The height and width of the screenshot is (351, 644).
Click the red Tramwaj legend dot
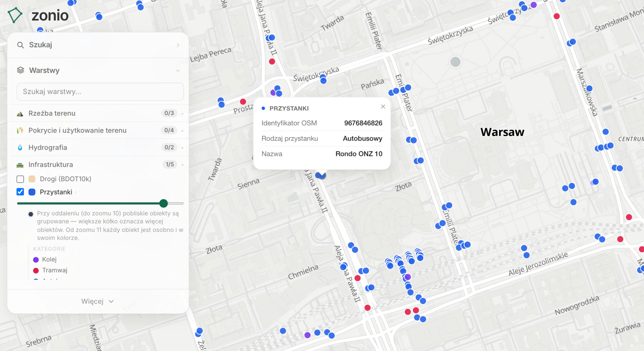click(x=36, y=271)
